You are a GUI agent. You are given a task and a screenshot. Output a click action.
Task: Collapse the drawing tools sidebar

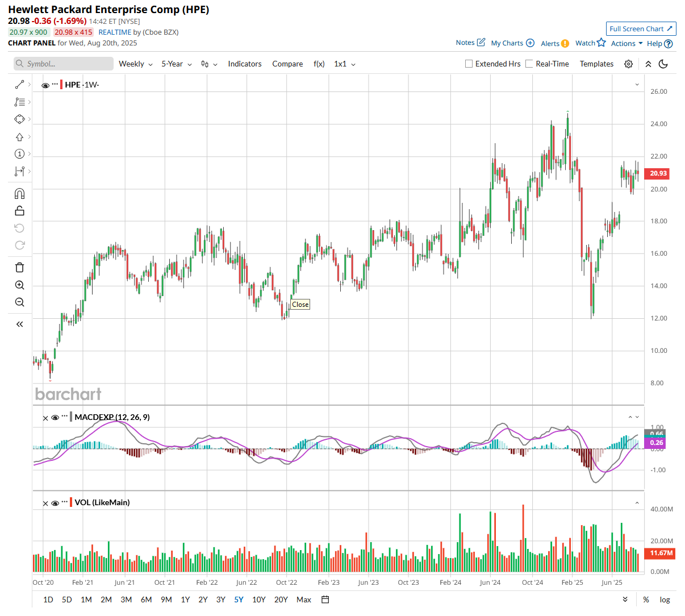19,324
